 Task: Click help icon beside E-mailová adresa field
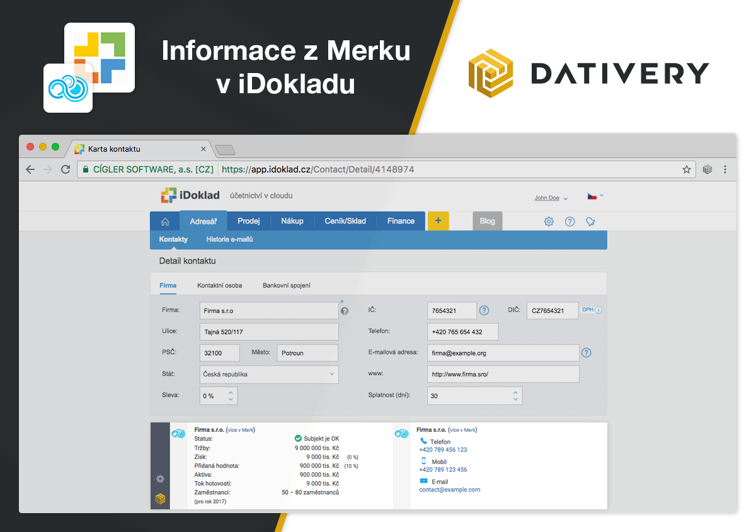tap(587, 353)
